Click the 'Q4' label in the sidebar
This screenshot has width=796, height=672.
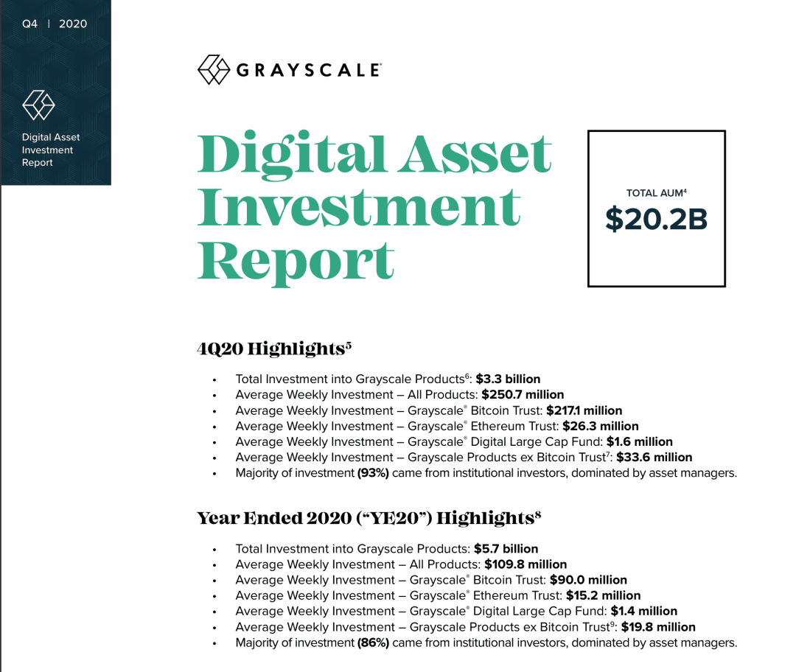(x=30, y=24)
